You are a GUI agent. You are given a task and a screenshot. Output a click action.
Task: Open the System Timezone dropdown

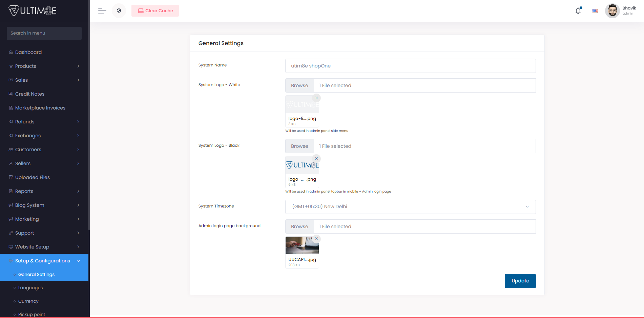tap(410, 207)
